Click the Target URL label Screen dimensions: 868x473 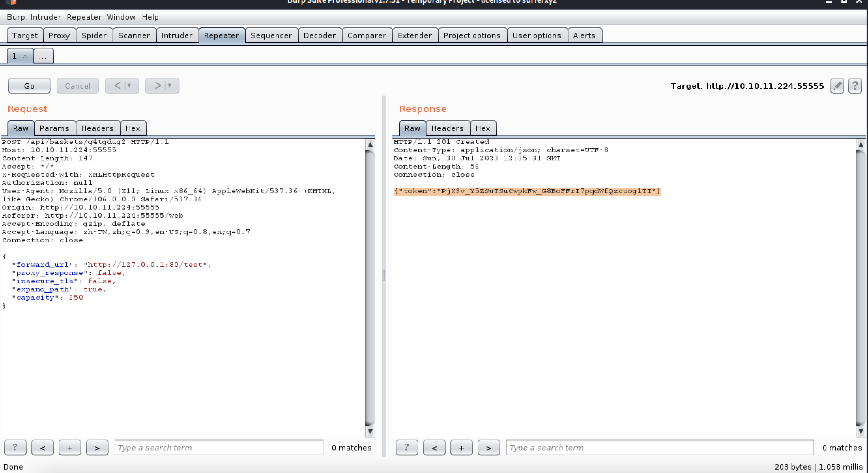pyautogui.click(x=747, y=86)
